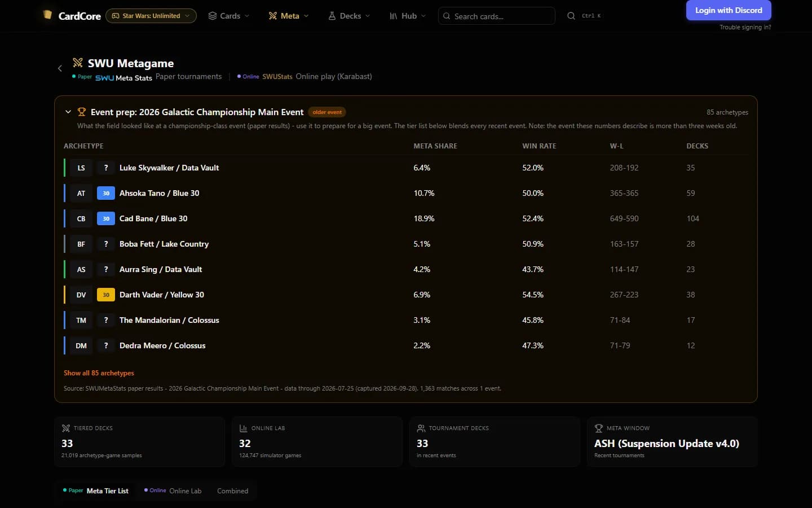Viewport: 812px width, 508px height.
Task: Click the 649-590 win-loss record
Action: click(x=624, y=218)
